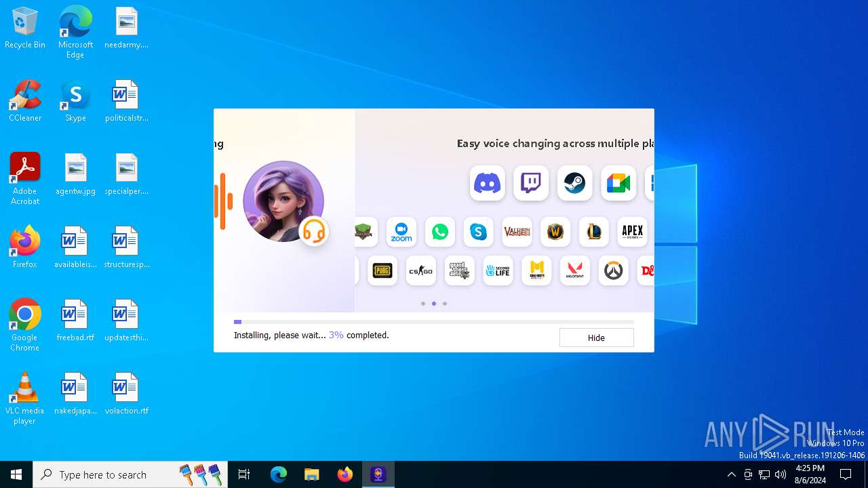Select the Skype shortcut on the desktop
The height and width of the screenshot is (488, 868).
pos(75,102)
